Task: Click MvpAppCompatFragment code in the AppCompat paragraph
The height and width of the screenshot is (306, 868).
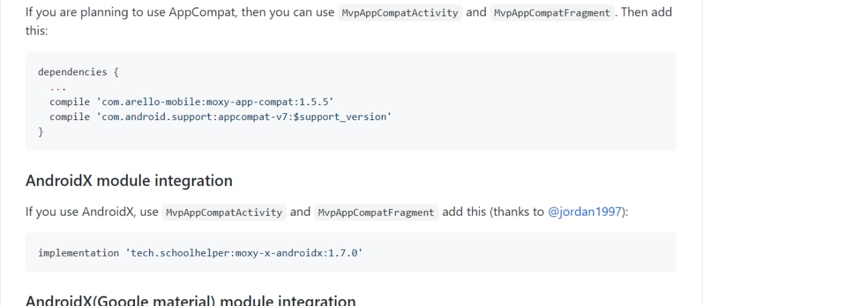Action: pyautogui.click(x=552, y=13)
